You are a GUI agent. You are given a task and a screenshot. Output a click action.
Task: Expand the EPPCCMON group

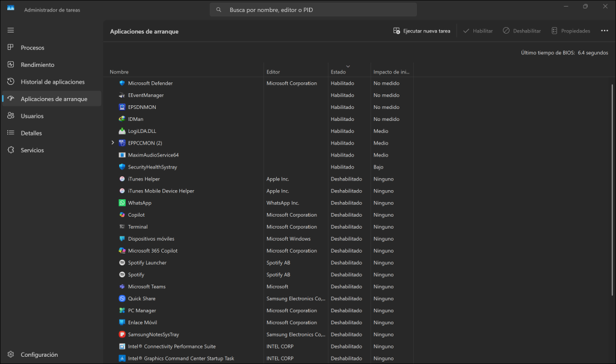(112, 143)
